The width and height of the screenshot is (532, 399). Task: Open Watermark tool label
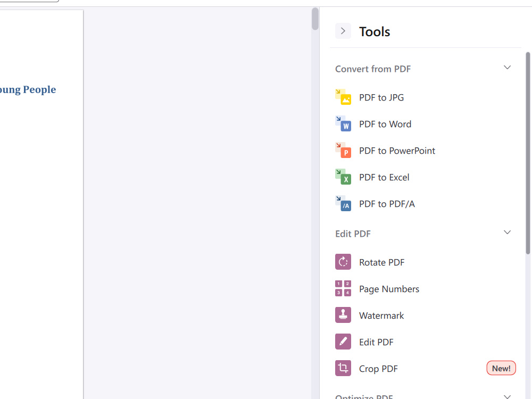[381, 315]
